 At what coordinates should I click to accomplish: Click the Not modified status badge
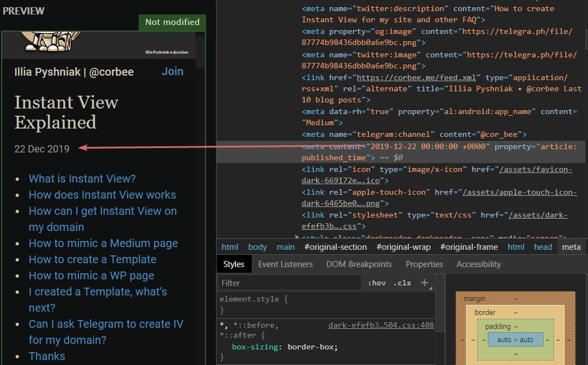pyautogui.click(x=173, y=22)
